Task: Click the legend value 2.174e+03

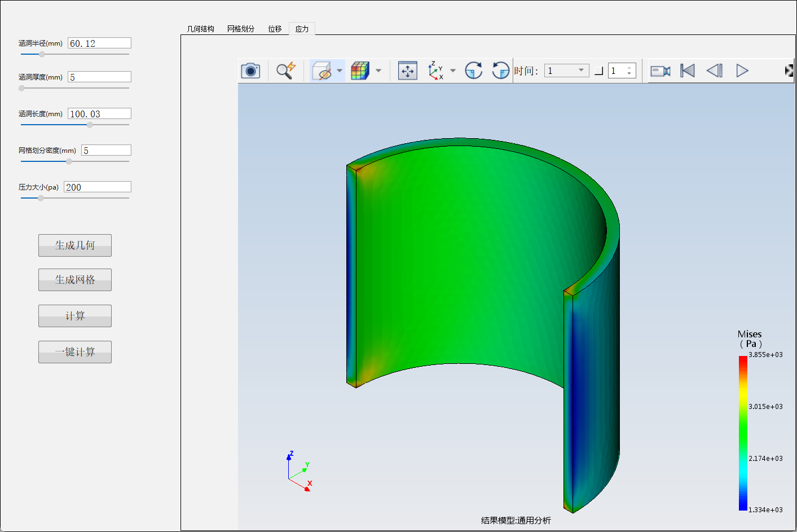Action: pos(765,459)
